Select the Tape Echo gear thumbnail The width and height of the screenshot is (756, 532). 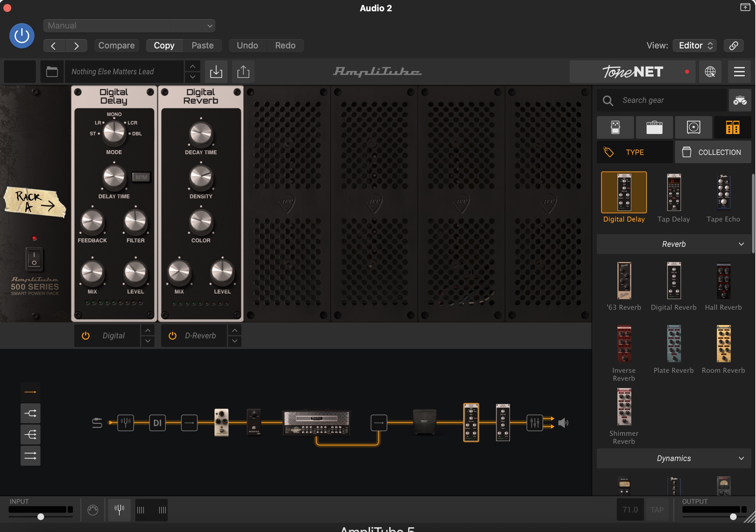point(724,192)
